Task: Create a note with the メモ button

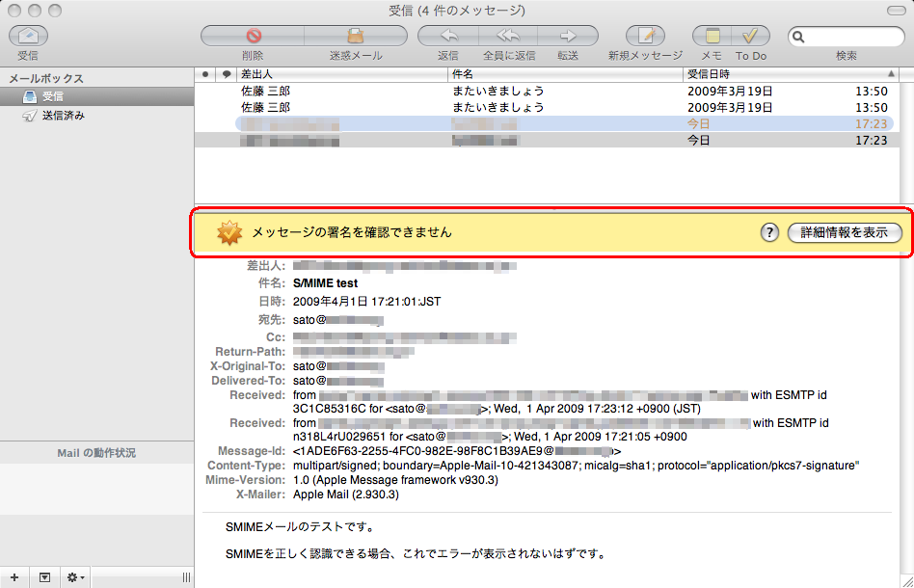Action: click(x=712, y=36)
